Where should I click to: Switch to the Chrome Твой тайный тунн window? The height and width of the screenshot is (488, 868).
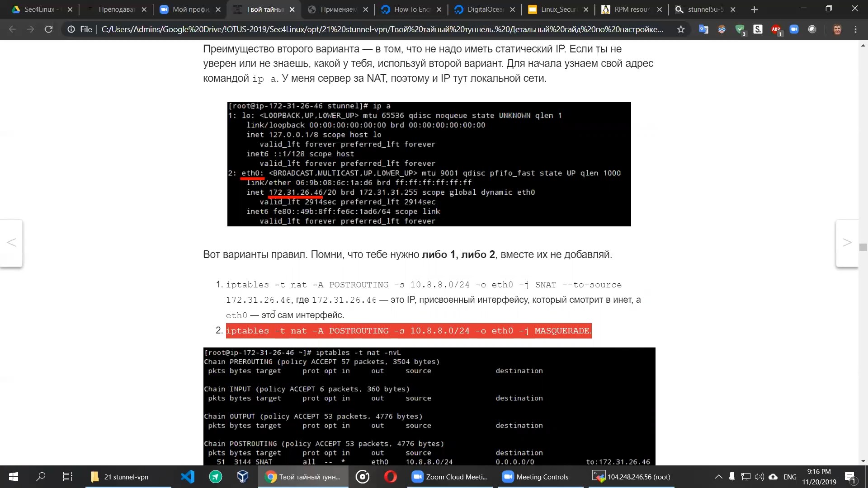[303, 477]
